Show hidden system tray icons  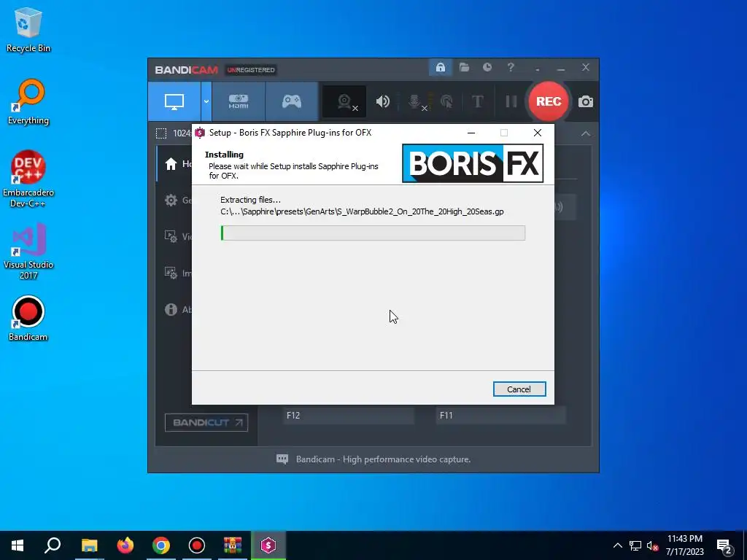tap(617, 545)
